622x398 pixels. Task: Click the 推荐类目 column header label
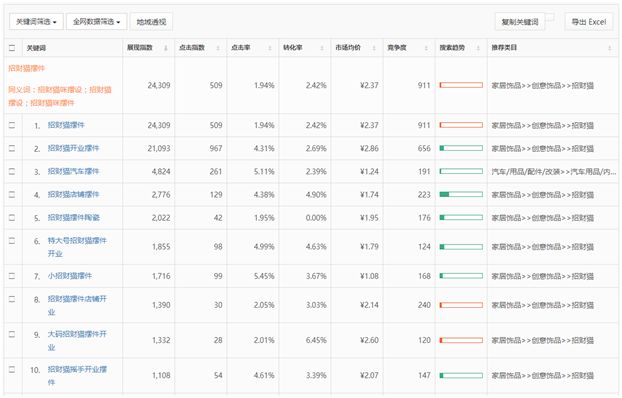coord(504,48)
